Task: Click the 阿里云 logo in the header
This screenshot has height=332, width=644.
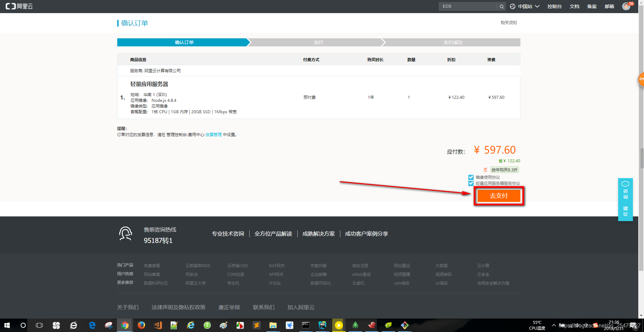Action: (19, 6)
